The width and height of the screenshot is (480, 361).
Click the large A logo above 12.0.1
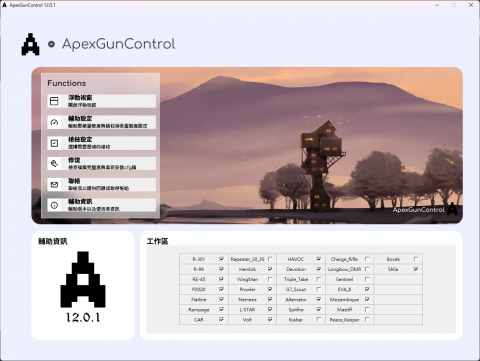pos(83,279)
